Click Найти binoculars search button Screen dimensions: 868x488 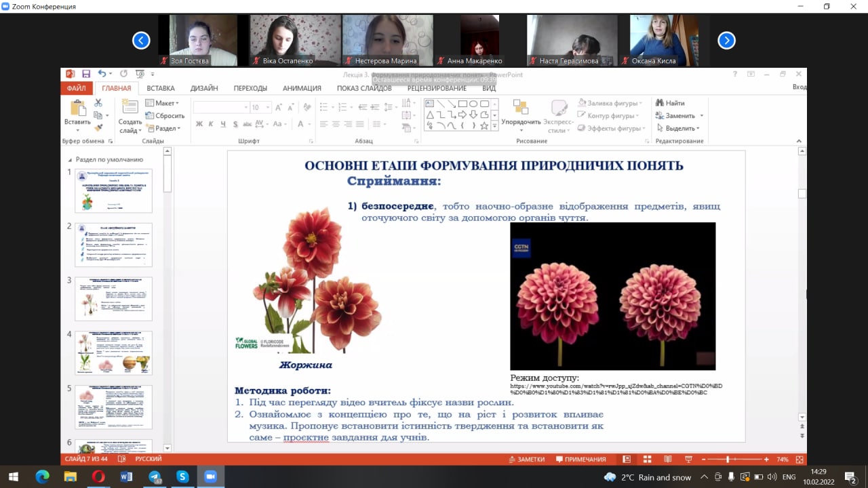670,103
